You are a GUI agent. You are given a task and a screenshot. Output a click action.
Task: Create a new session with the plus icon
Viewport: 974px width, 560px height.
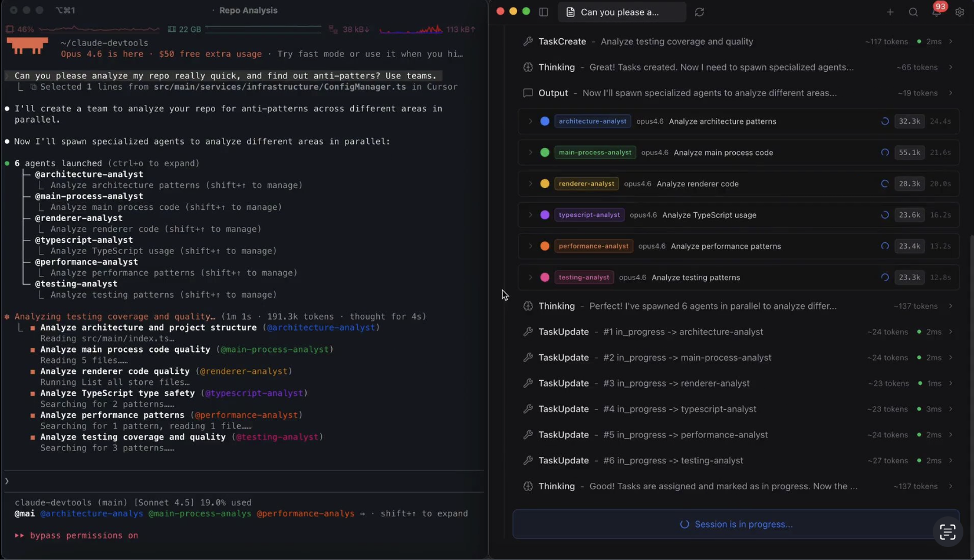tap(890, 12)
